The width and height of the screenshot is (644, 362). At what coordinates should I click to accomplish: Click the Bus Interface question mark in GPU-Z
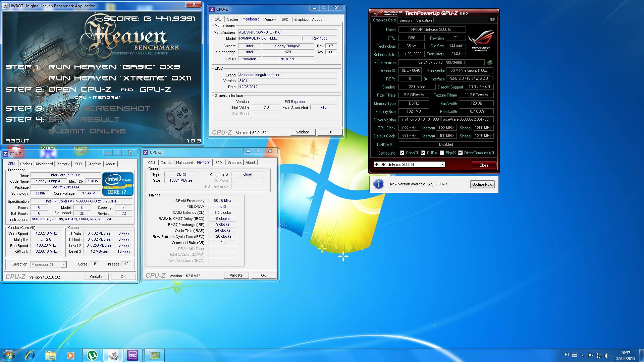pos(492,78)
